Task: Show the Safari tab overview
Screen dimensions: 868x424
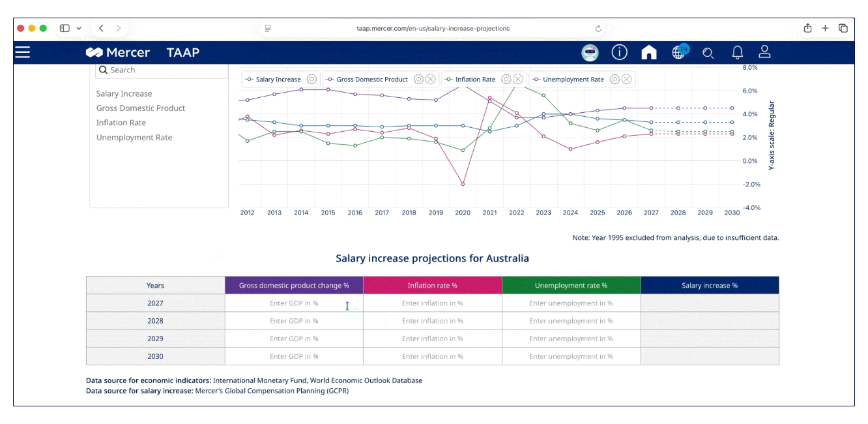Action: point(843,28)
